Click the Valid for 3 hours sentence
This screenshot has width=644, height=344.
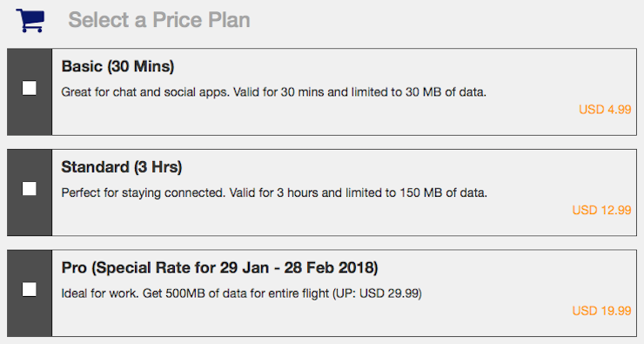[359, 192]
